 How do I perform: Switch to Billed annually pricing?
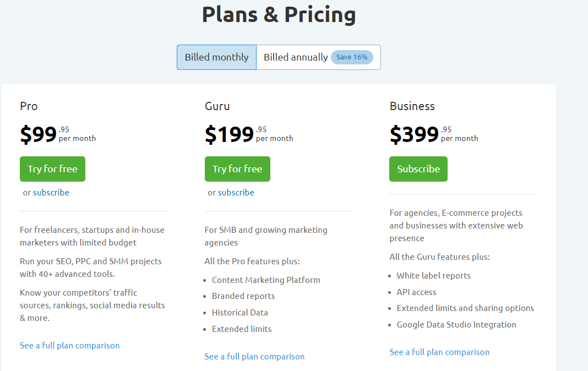click(x=296, y=57)
